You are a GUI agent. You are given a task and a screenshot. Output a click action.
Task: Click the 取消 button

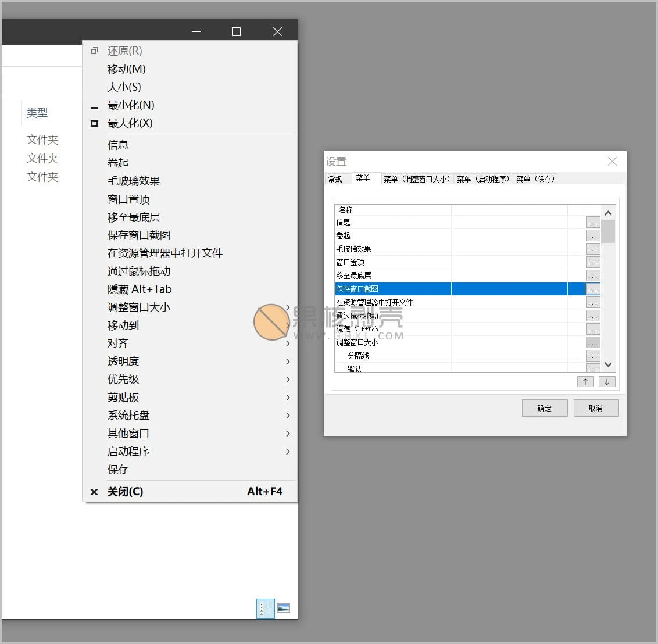coord(596,407)
